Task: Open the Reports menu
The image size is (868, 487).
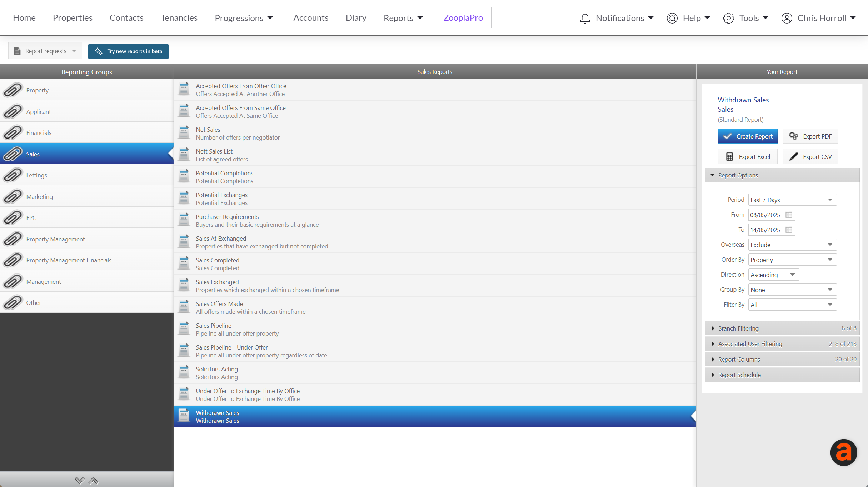Action: click(x=403, y=18)
